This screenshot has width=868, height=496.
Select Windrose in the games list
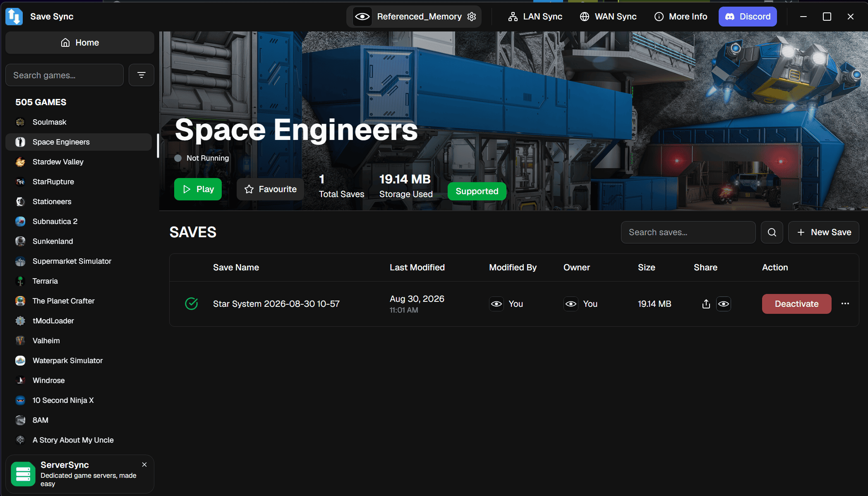point(79,380)
